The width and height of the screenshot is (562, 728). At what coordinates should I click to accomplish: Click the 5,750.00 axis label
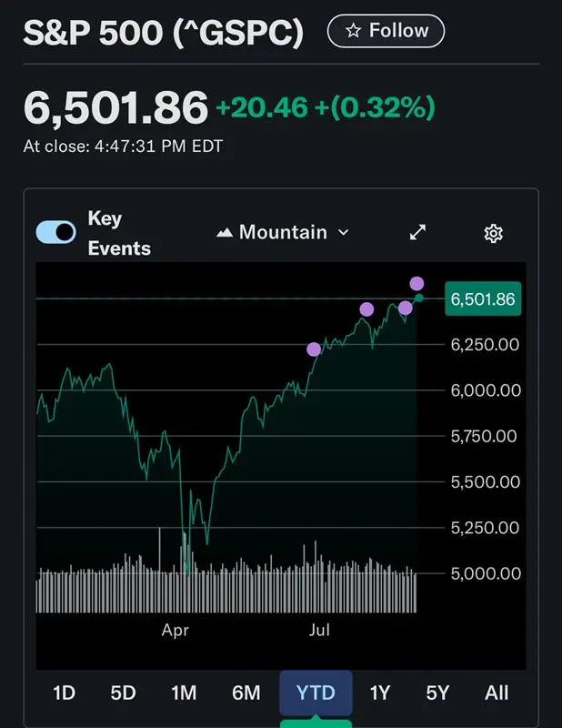[x=484, y=436]
